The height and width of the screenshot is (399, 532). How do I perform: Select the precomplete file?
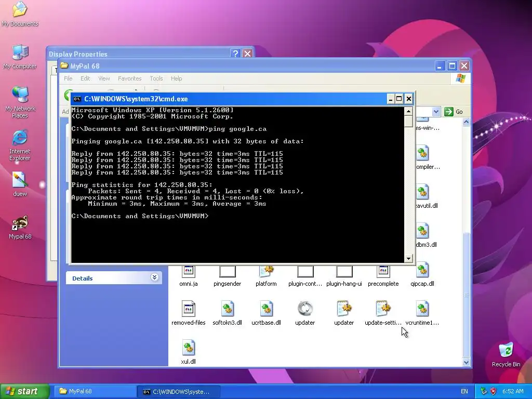click(x=383, y=276)
